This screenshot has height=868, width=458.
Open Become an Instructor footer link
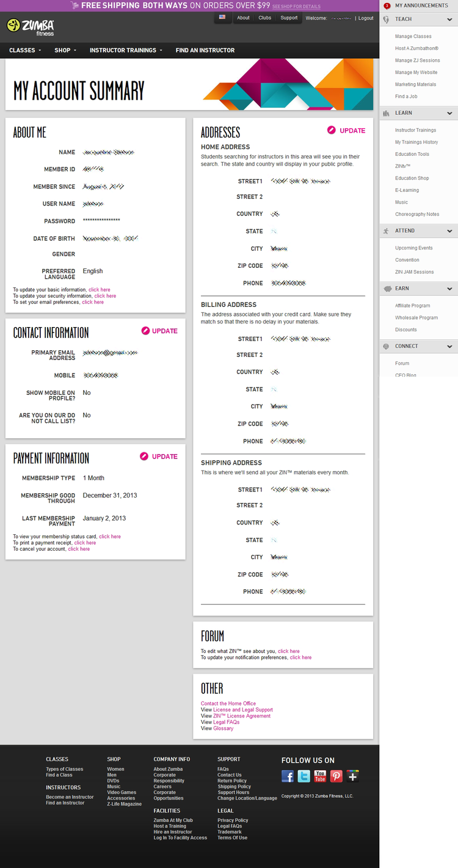[x=70, y=797]
